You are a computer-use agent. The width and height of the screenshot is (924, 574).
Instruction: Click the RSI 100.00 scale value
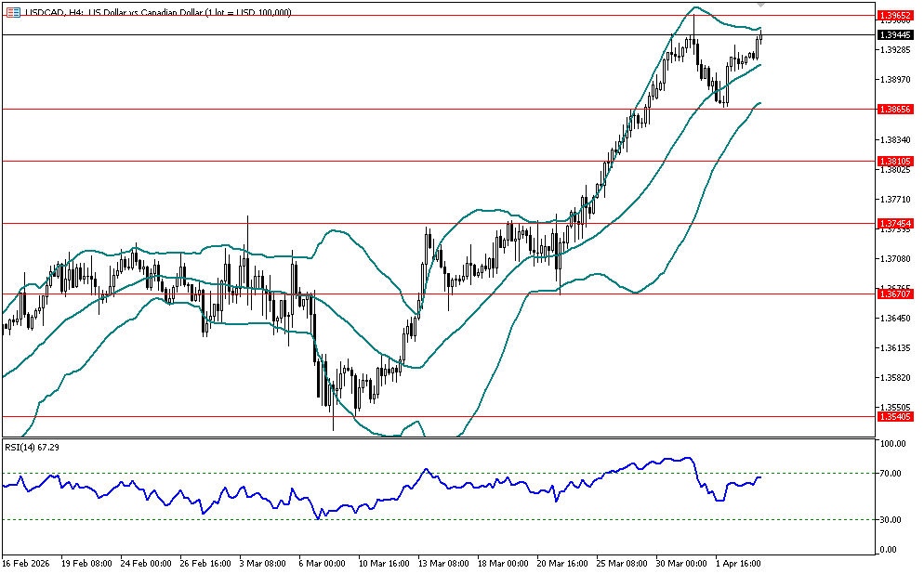pos(893,445)
